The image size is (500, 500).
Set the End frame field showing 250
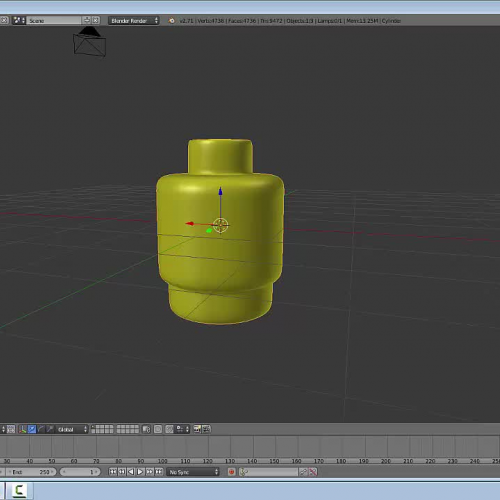pos(32,472)
